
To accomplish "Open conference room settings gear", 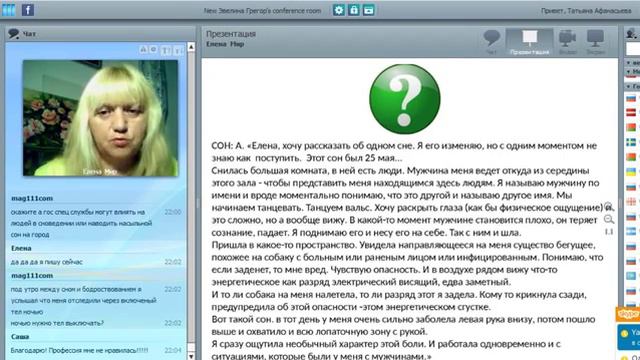I will coord(338,10).
